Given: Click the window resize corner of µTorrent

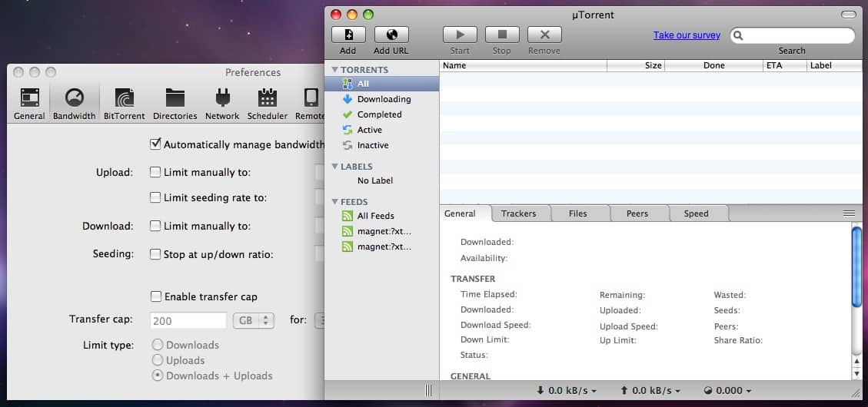Looking at the screenshot, I should (x=856, y=392).
